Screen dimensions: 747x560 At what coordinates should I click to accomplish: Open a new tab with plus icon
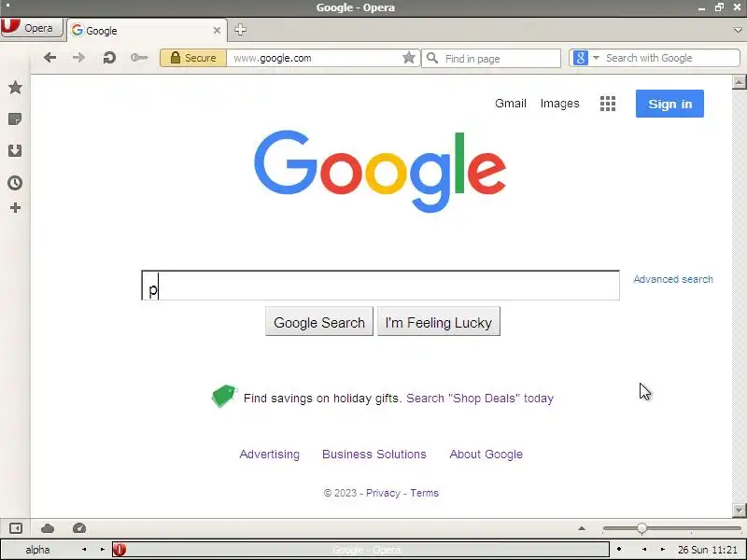click(240, 30)
